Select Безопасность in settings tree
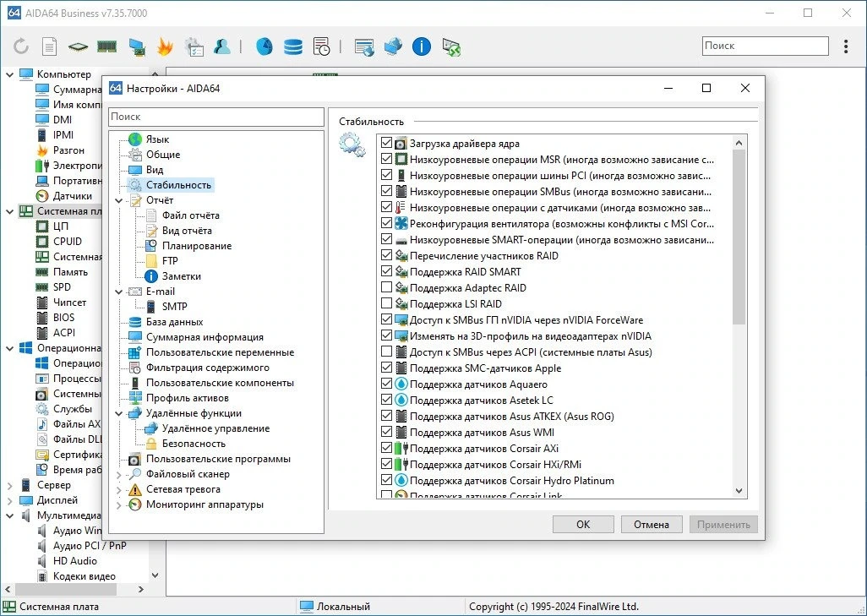Screen dimensions: 867x616 coord(194,444)
